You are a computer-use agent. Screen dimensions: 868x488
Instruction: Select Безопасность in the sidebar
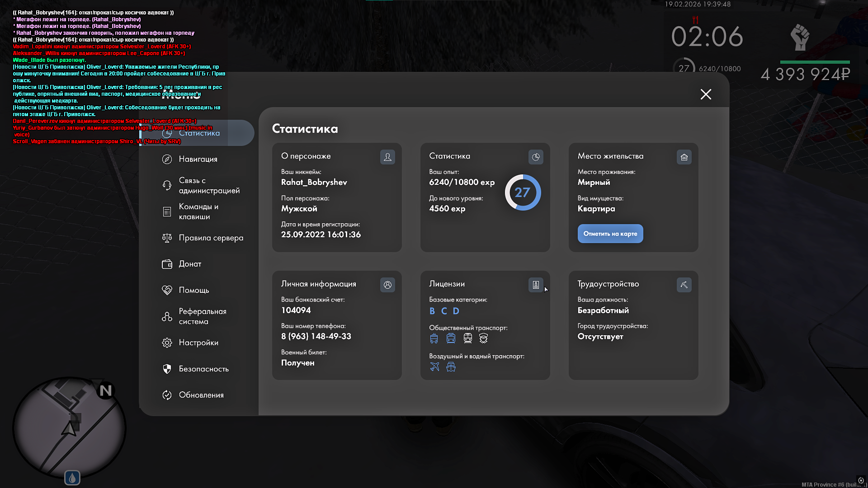click(203, 369)
